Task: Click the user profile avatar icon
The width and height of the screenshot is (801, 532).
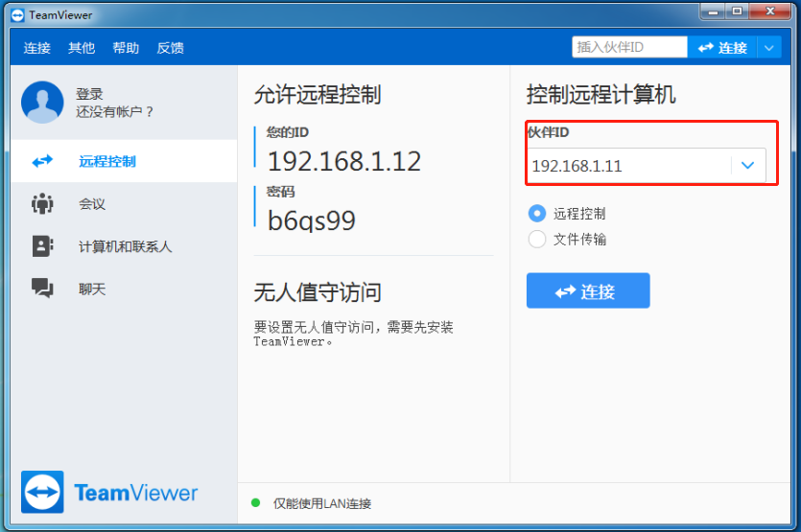Action: click(x=42, y=103)
